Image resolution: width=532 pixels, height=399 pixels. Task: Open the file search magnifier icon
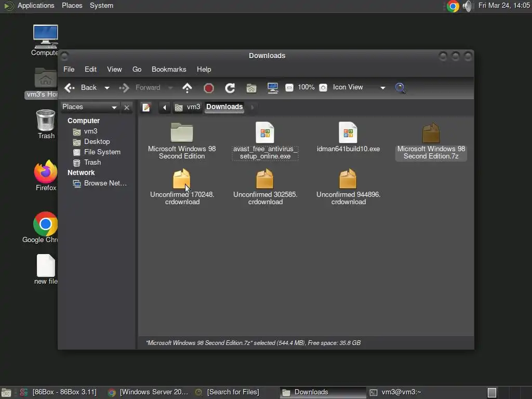tap(401, 88)
